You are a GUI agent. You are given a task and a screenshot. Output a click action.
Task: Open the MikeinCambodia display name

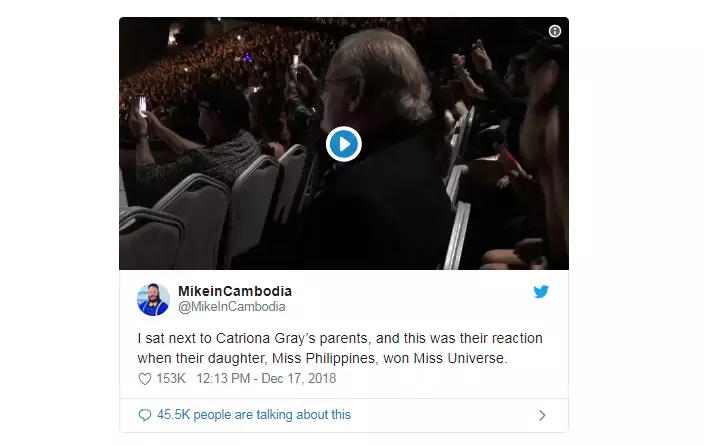[235, 291]
